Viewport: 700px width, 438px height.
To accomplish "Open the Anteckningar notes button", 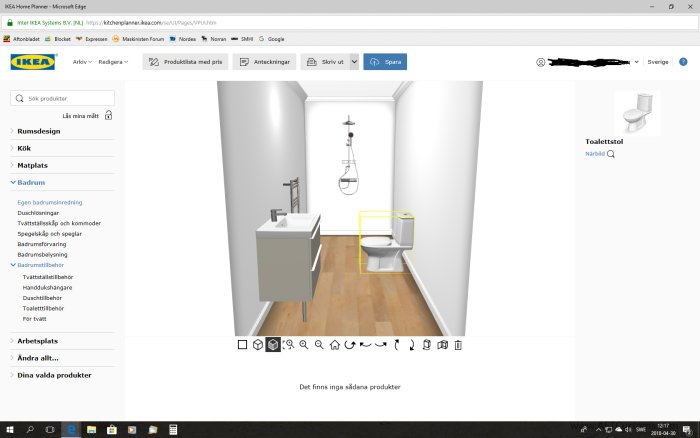I will pyautogui.click(x=264, y=62).
